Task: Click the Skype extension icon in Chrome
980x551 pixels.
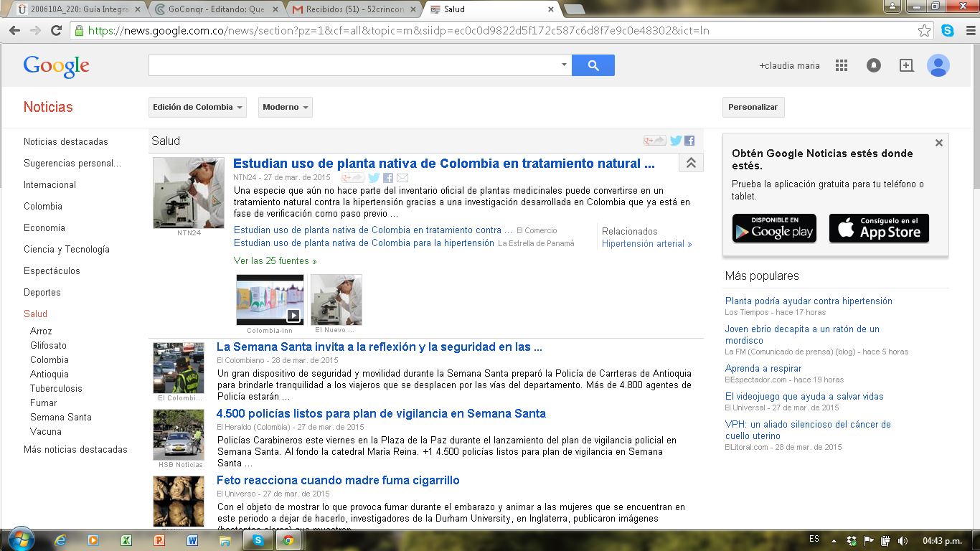Action: click(x=948, y=31)
